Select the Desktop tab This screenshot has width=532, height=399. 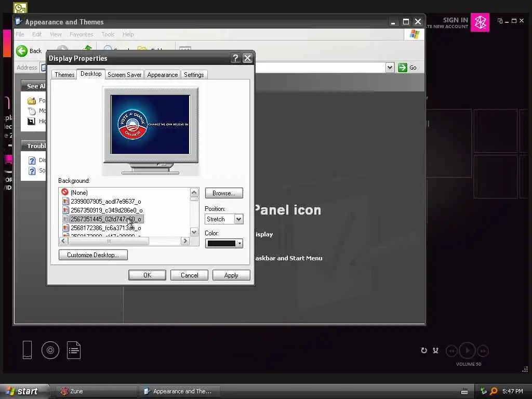click(x=91, y=74)
